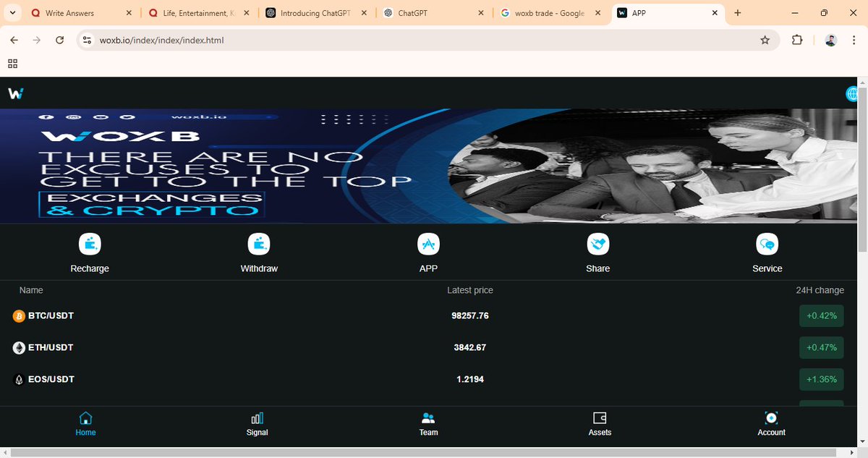The height and width of the screenshot is (458, 868).
Task: Click the Name column header
Action: coord(31,290)
